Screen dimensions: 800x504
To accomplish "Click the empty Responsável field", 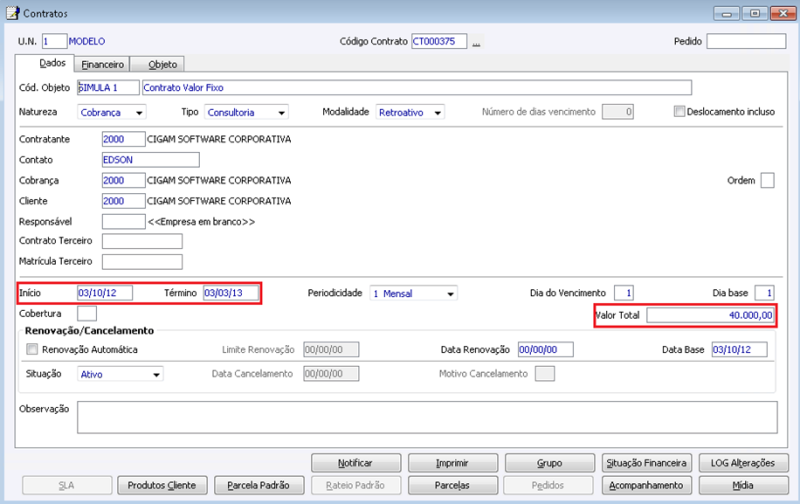I will (x=123, y=221).
